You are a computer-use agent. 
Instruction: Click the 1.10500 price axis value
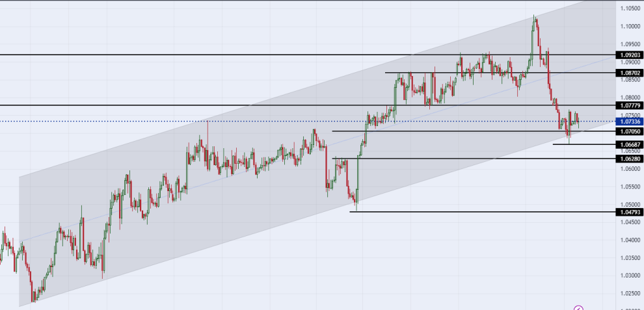tap(630, 8)
